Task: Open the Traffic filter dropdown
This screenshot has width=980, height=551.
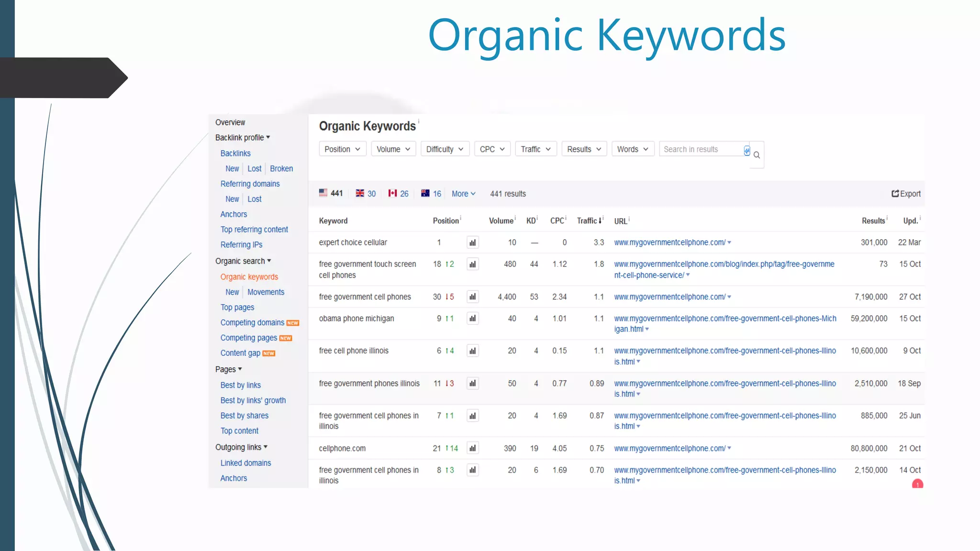Action: pyautogui.click(x=536, y=149)
